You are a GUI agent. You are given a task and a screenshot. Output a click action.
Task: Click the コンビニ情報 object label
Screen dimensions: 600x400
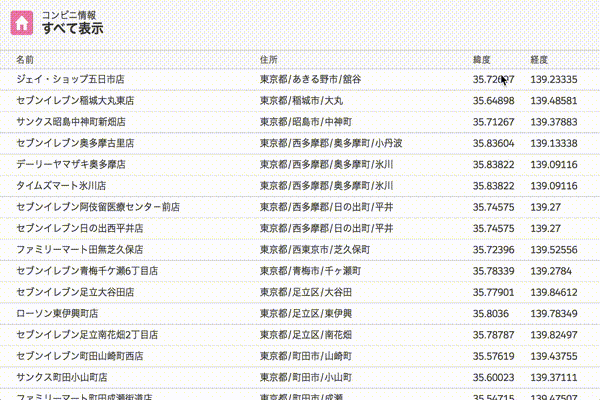69,15
